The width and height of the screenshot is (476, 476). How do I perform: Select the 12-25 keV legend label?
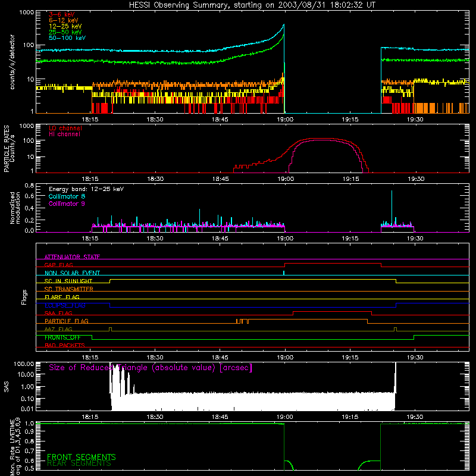coord(65,26)
